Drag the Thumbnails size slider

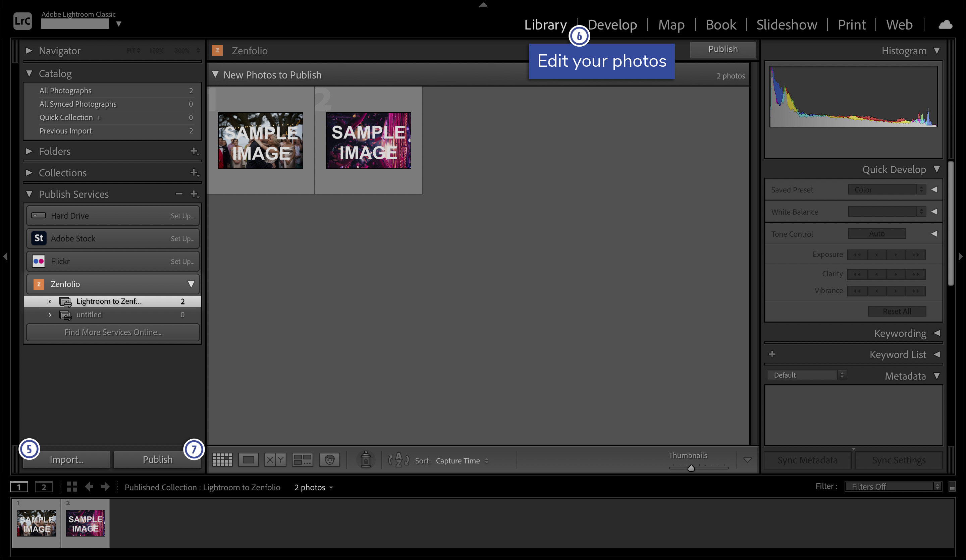click(691, 468)
